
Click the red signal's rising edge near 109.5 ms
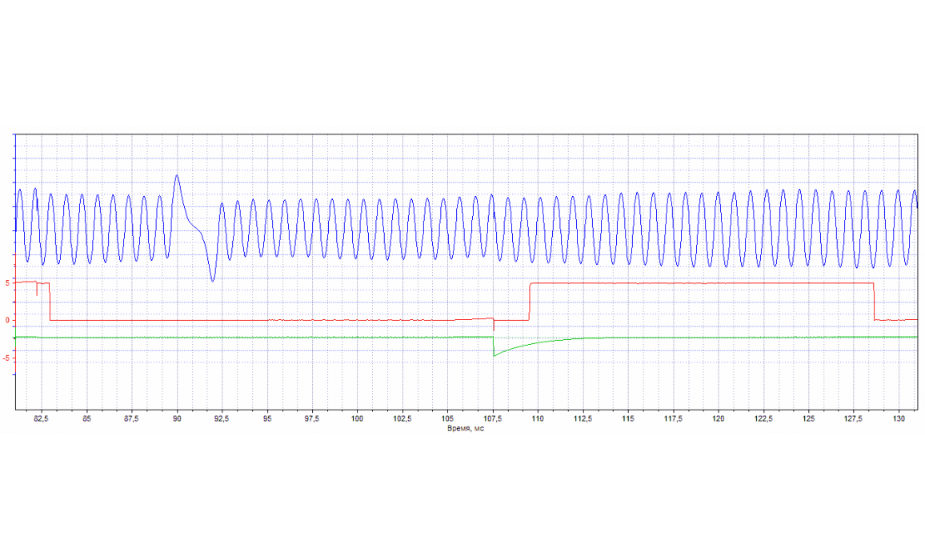coord(529,302)
